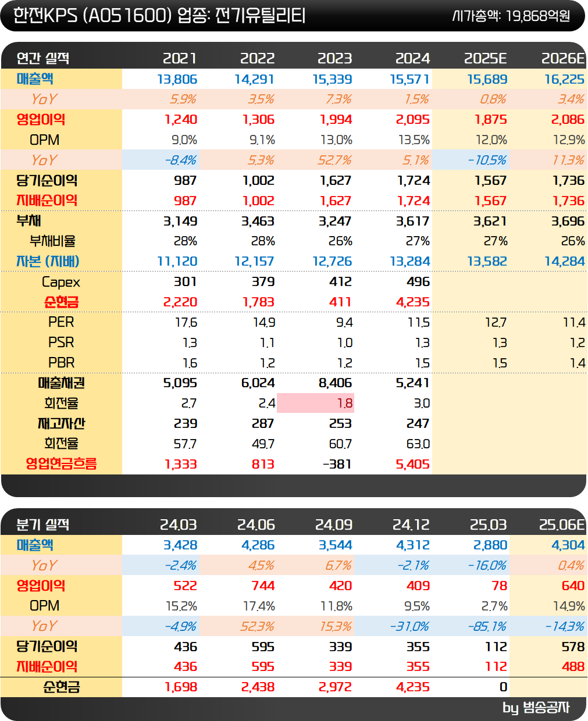Click the PBR row label
Viewport: 588px width, 721px height.
pos(61,363)
